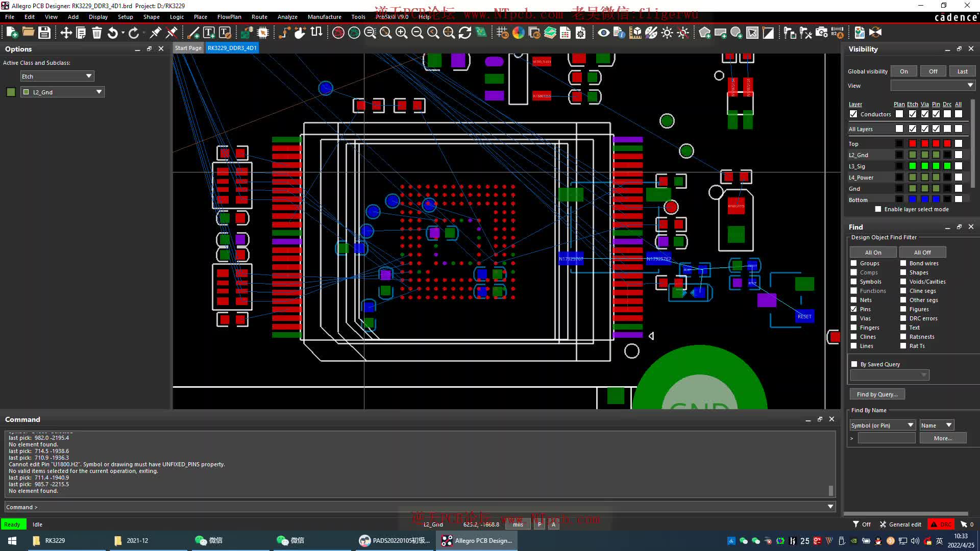Viewport: 980px width, 551px height.
Task: Click the Fix pushpin icon
Action: tap(155, 33)
